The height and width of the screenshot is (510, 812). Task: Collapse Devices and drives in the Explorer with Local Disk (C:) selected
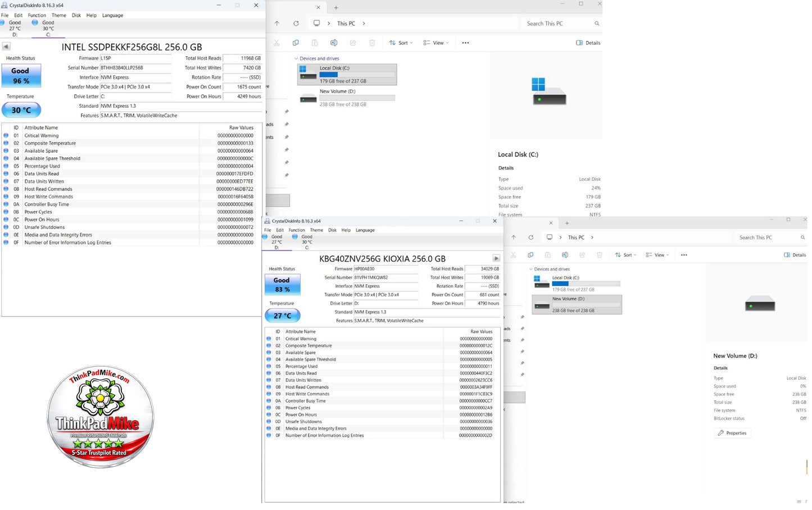click(x=296, y=58)
